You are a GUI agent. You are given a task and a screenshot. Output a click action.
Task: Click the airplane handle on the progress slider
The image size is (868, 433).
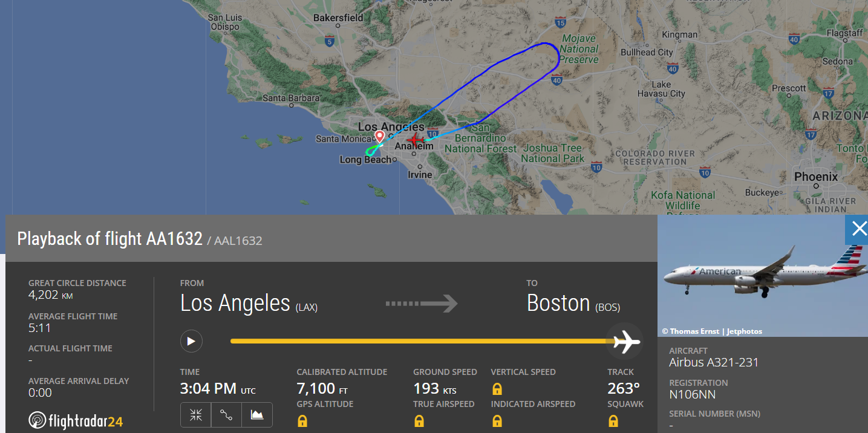click(x=624, y=340)
